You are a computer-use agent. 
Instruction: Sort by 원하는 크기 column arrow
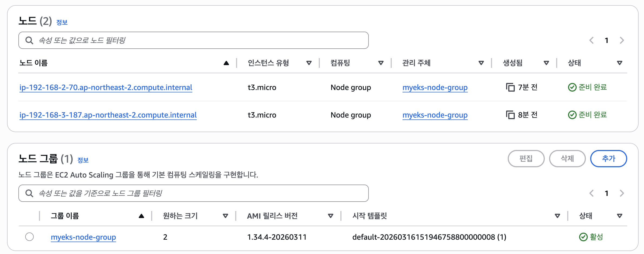coord(225,216)
